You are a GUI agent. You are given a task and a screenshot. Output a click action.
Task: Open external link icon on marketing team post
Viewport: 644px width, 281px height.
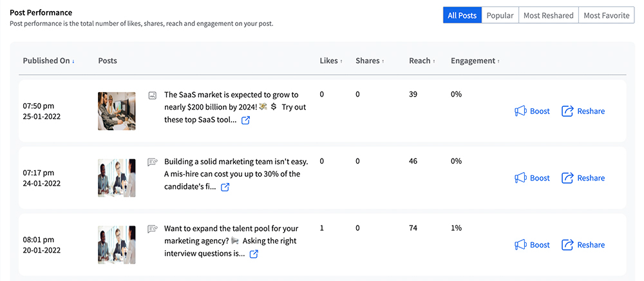pos(225,188)
